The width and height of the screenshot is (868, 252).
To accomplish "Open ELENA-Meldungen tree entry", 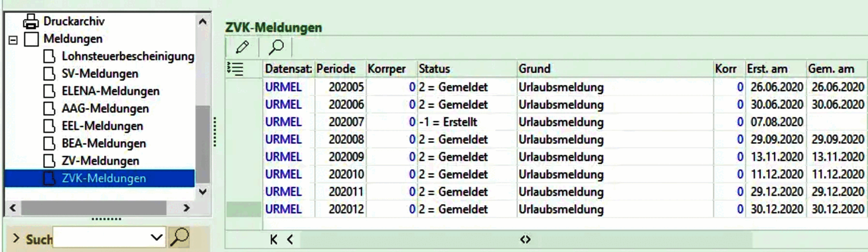I will (x=110, y=91).
